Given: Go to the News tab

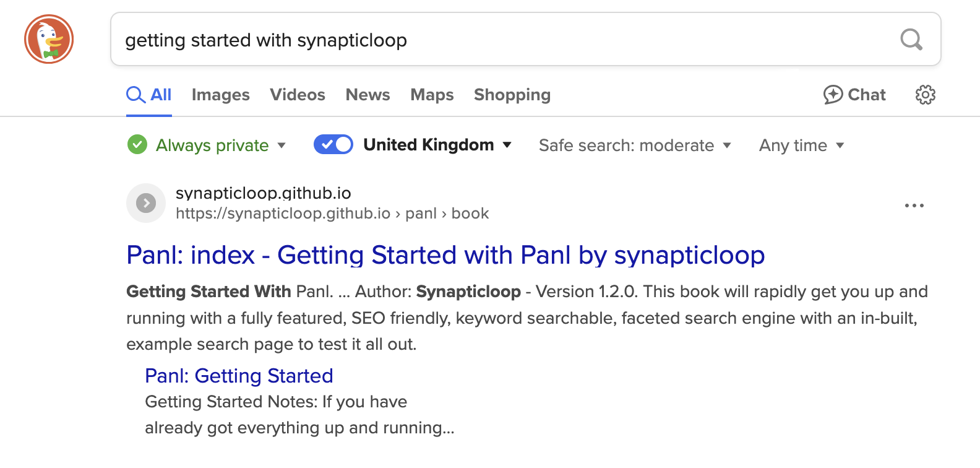Looking at the screenshot, I should coord(367,95).
